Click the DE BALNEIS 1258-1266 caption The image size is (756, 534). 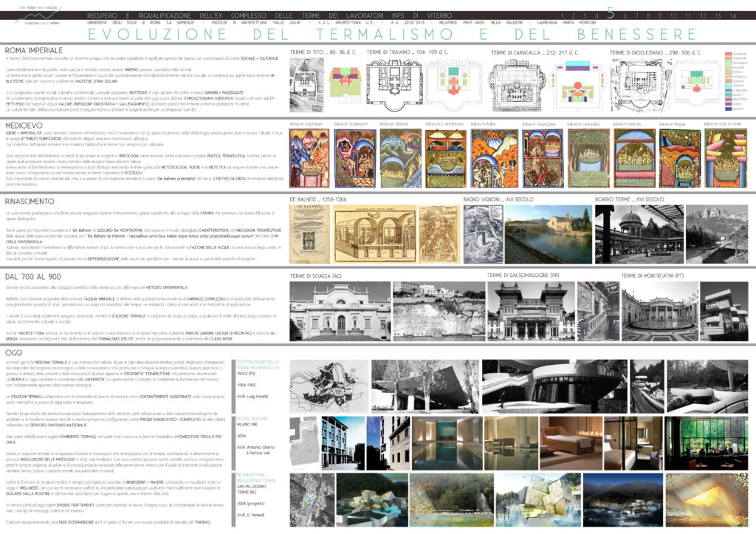317,199
